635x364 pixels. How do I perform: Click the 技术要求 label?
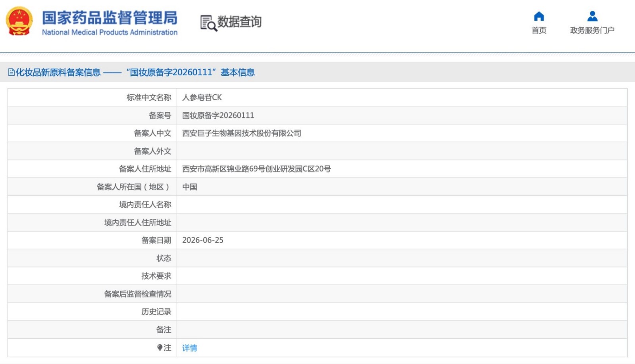[156, 276]
